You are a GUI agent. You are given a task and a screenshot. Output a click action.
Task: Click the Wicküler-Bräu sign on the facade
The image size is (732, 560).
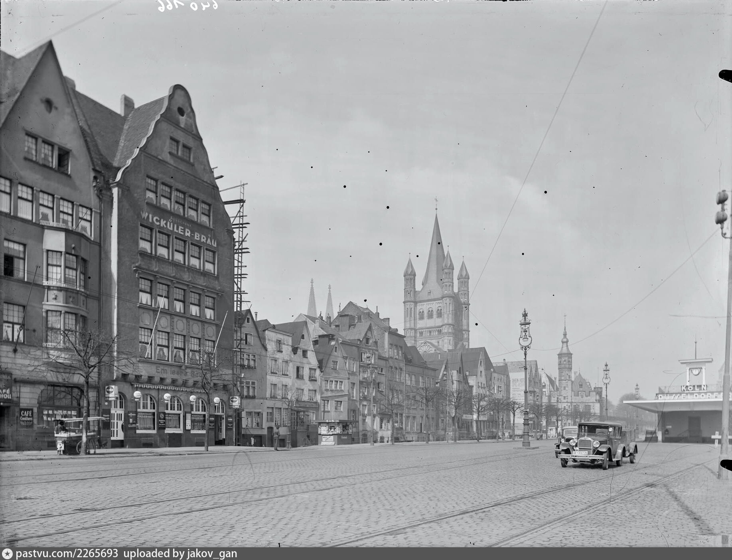[178, 229]
